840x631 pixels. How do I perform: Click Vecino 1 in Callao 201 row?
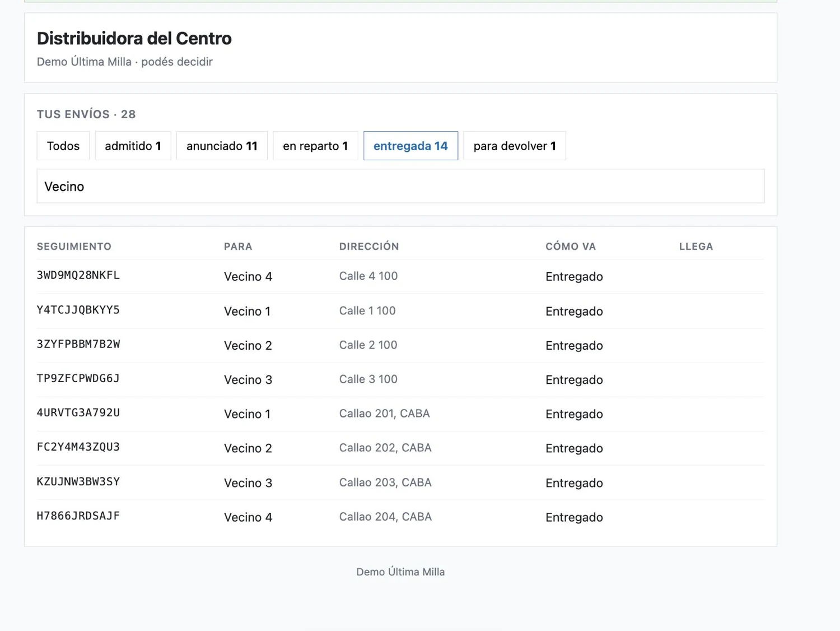coord(247,414)
